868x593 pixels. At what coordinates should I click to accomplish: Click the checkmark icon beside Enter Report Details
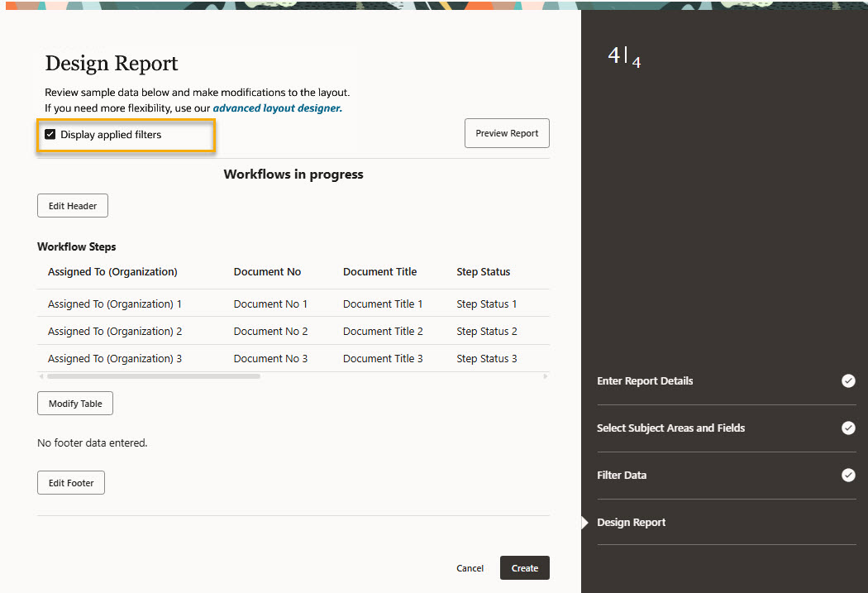[848, 381]
